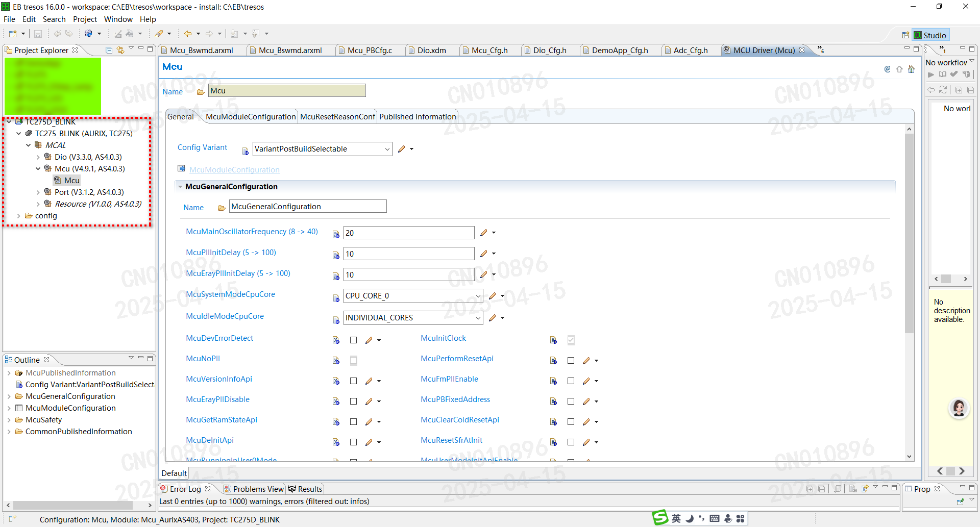
Task: Collapse the McuGeneralConfiguration section
Action: (x=180, y=187)
